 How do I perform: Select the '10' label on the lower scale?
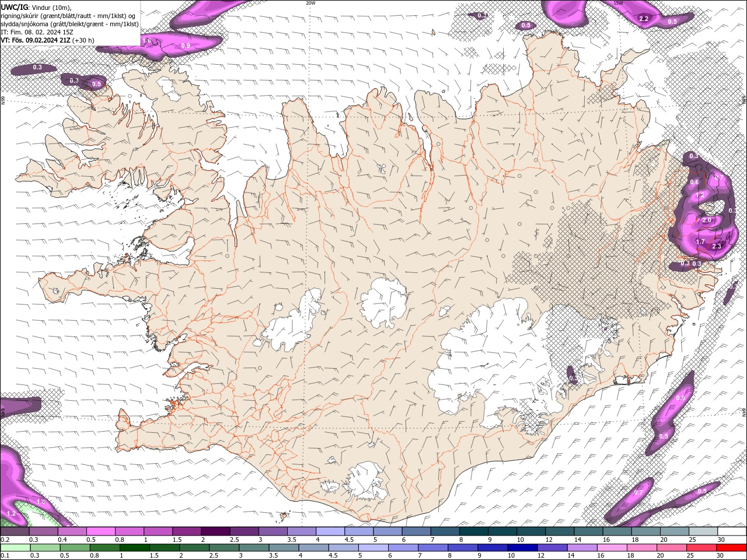tap(511, 556)
